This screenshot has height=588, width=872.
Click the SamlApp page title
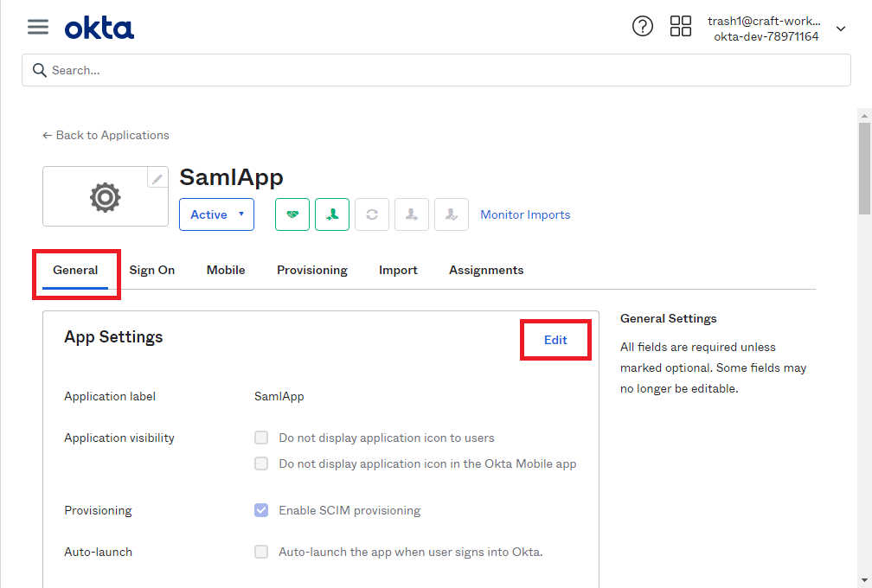pos(231,177)
